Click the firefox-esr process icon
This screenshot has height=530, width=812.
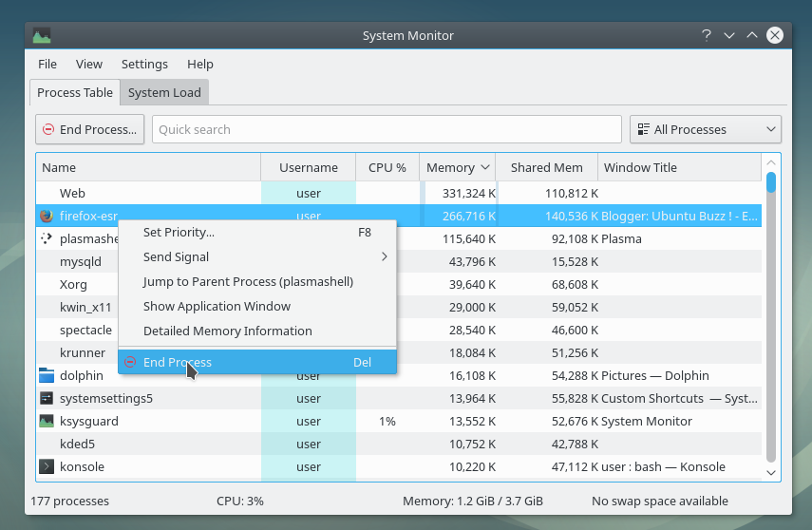(x=47, y=216)
